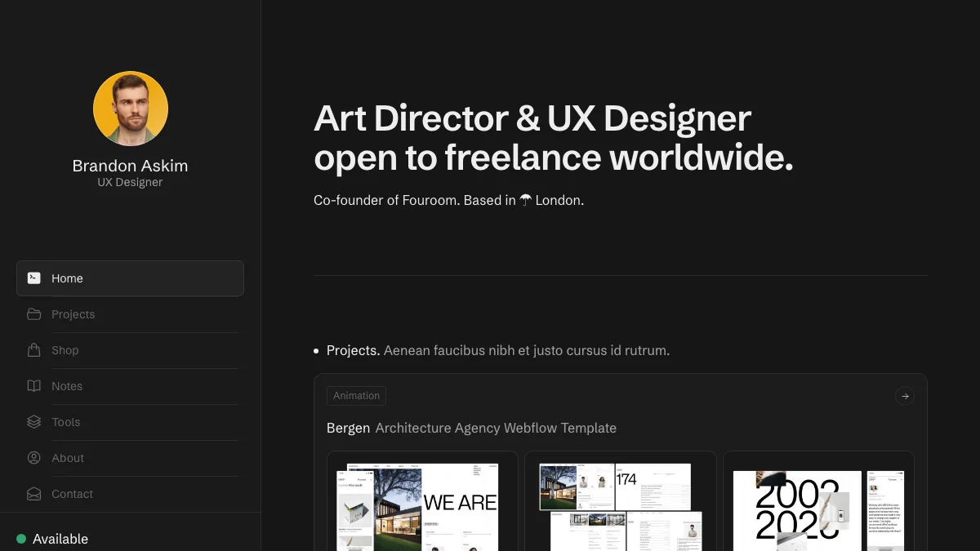Open the Projects menu item

[130, 314]
